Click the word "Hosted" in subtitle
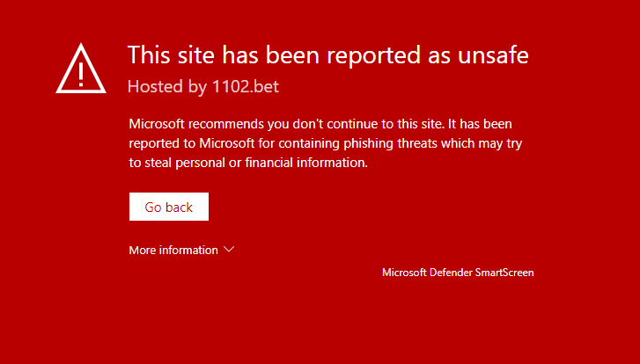 click(152, 87)
